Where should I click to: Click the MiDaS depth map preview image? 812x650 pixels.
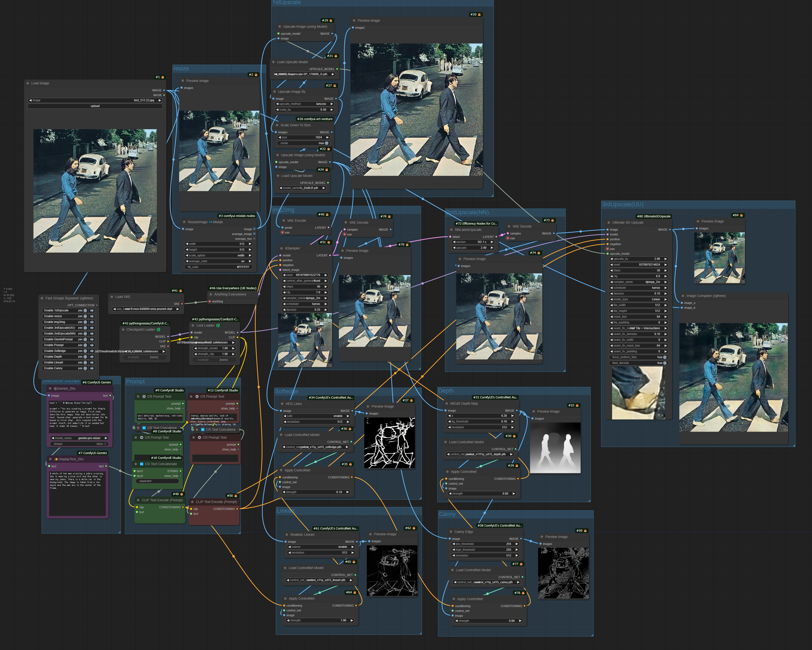(x=555, y=448)
